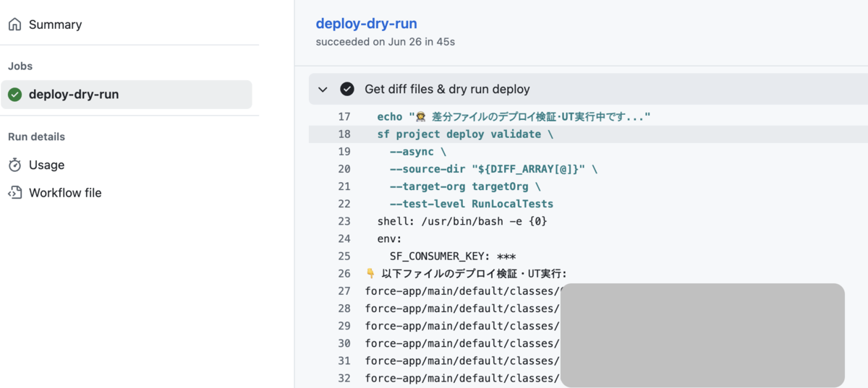Click log line number 22
The height and width of the screenshot is (388, 868).
[344, 204]
